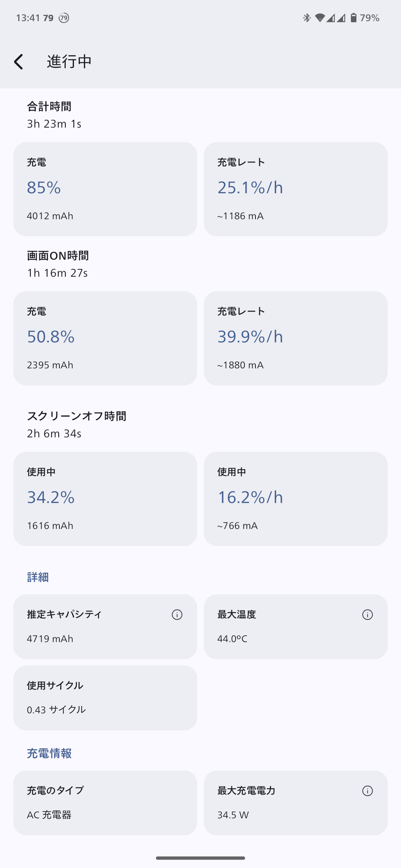This screenshot has width=401, height=868.
Task: Tap the Wi-Fi signal status icon
Action: pos(320,18)
